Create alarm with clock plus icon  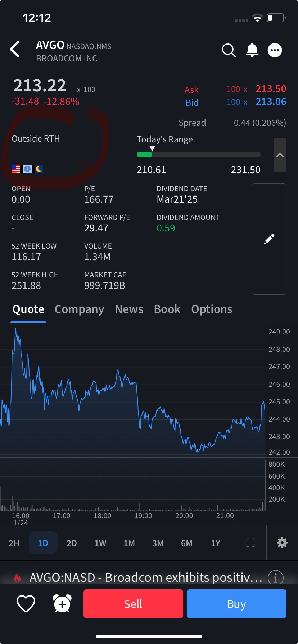coord(62,604)
